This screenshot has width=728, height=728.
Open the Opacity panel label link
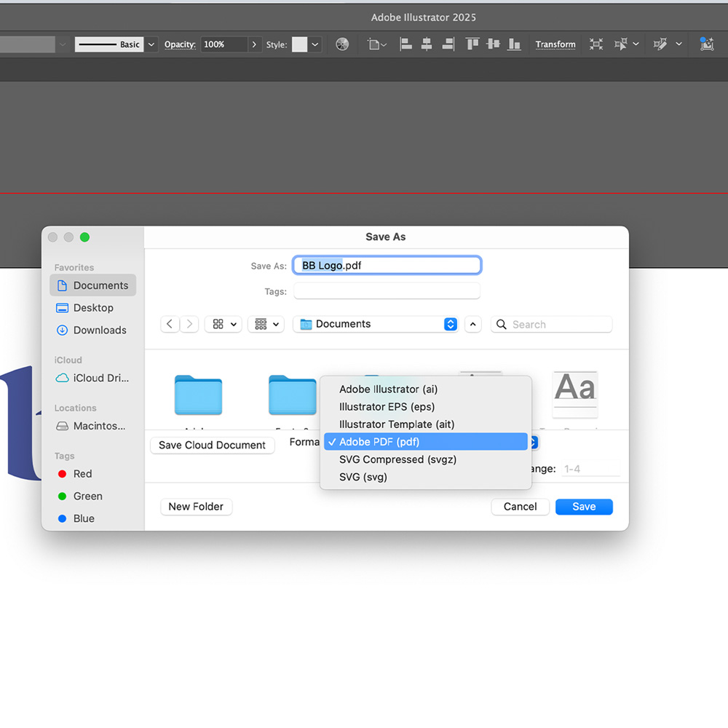180,44
